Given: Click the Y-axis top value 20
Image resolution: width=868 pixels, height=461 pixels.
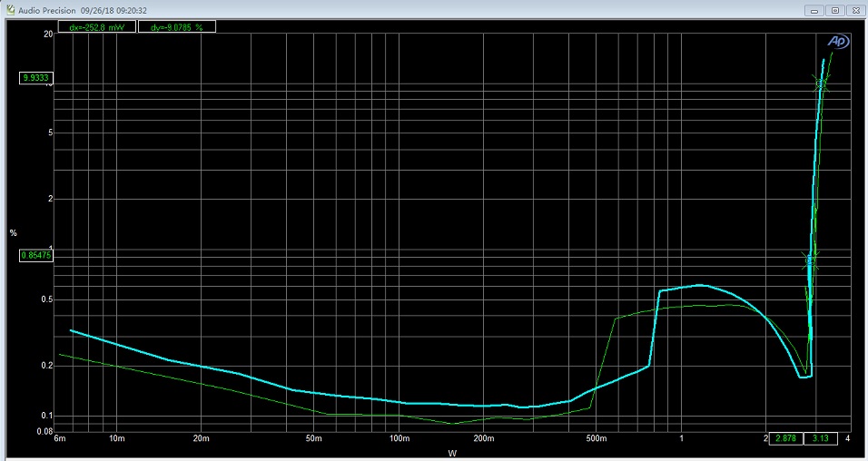Looking at the screenshot, I should coord(47,34).
